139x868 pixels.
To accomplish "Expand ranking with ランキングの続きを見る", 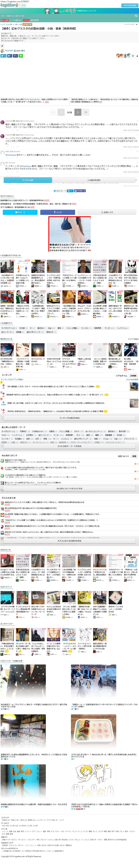I will coord(69,417).
